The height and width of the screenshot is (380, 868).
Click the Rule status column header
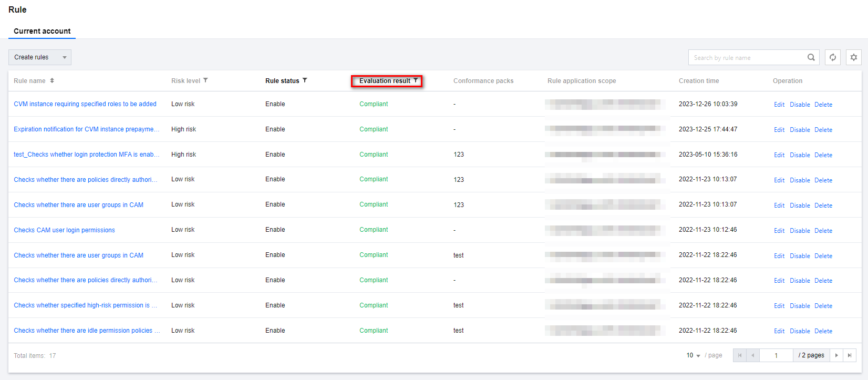[x=282, y=81]
